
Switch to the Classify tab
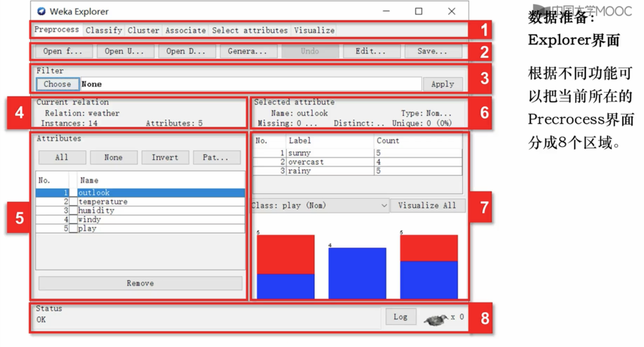point(104,30)
